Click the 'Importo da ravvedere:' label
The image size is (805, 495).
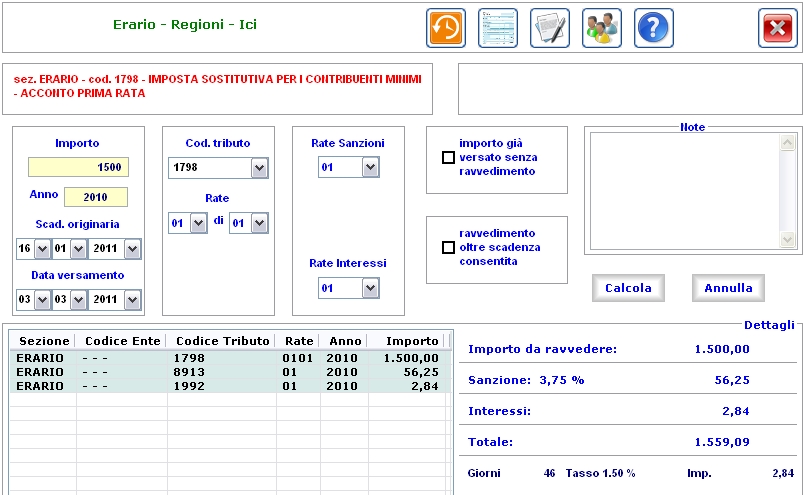tap(543, 350)
